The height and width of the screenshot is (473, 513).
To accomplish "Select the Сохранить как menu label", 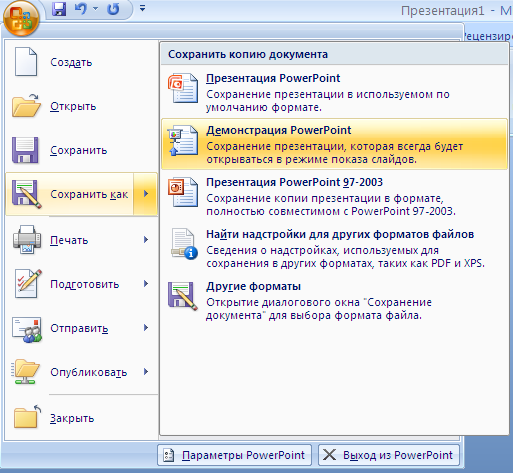I will click(x=89, y=194).
